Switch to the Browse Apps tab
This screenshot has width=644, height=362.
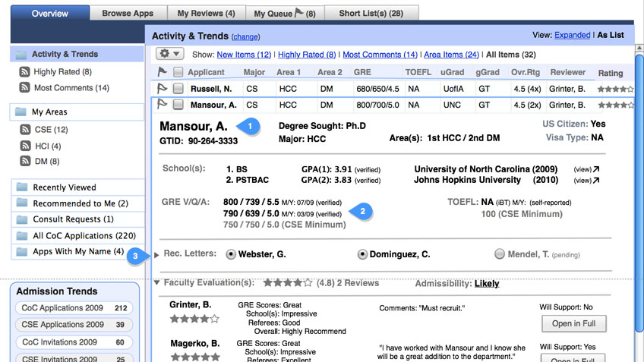pos(128,13)
